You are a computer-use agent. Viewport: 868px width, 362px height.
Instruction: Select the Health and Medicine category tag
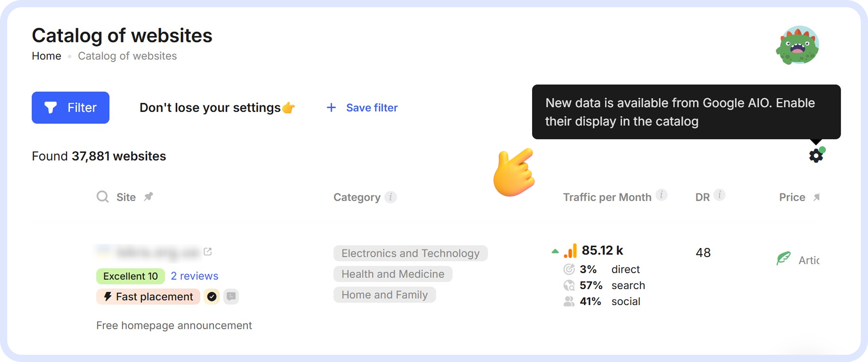coord(393,274)
